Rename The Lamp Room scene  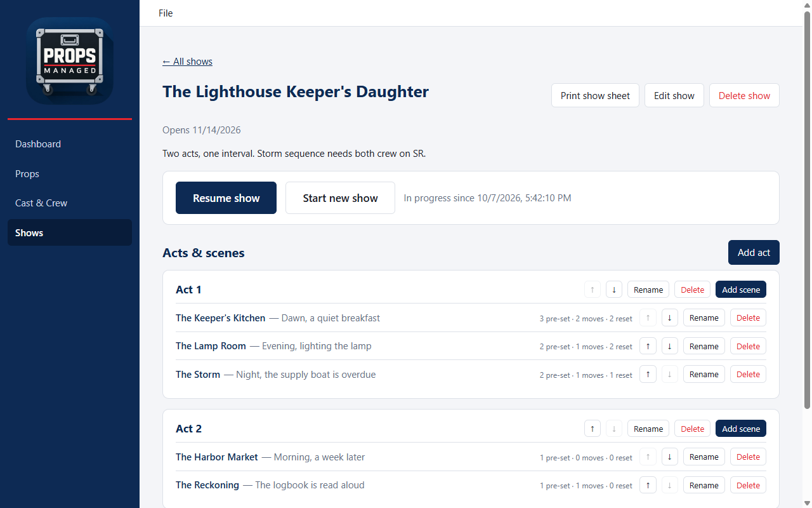point(704,346)
